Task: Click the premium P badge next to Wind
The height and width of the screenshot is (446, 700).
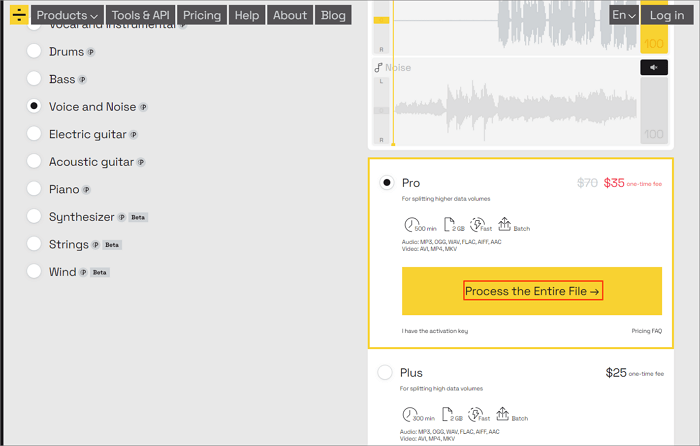Action: (83, 272)
